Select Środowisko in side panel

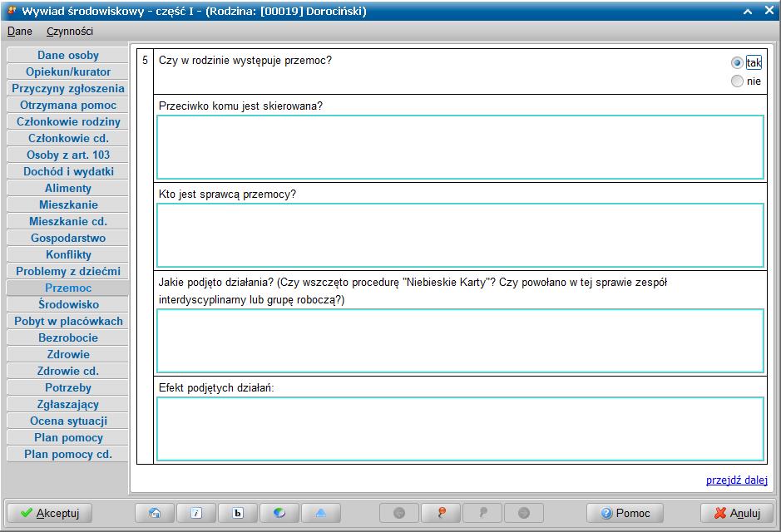[68, 304]
